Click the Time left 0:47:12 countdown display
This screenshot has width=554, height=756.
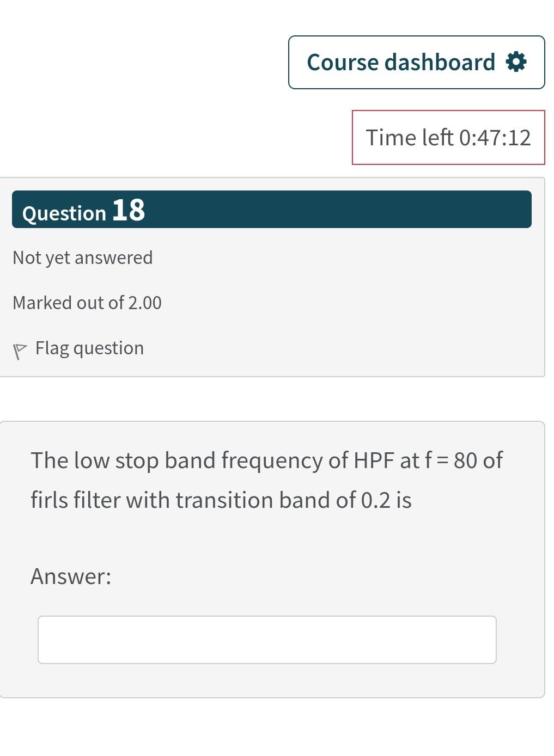449,137
